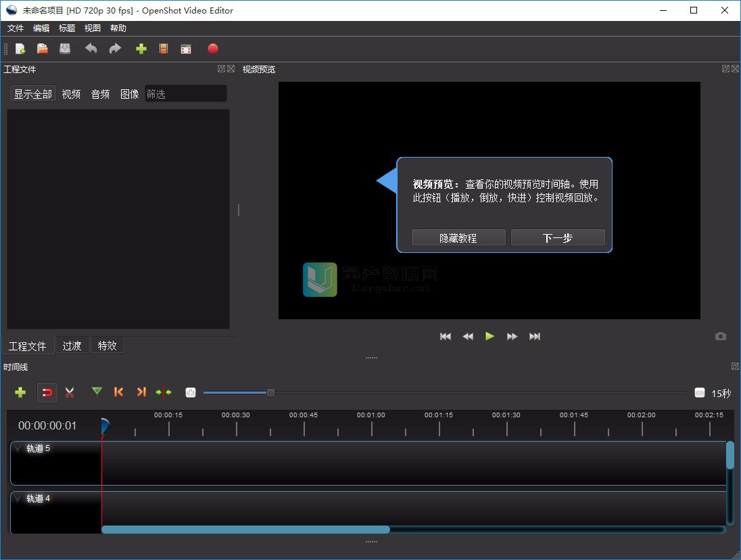Choose profile using the film strip icon
This screenshot has height=560, width=741.
[164, 49]
